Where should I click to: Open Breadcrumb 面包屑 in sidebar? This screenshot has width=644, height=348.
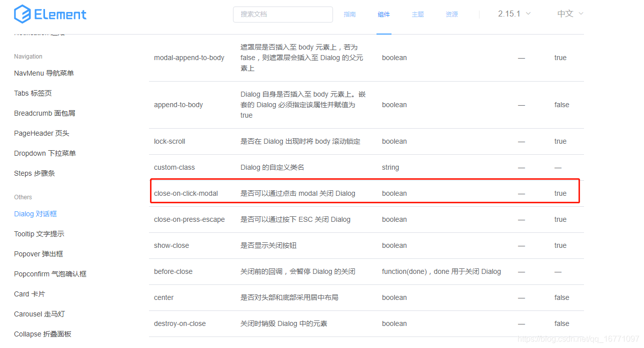click(44, 113)
